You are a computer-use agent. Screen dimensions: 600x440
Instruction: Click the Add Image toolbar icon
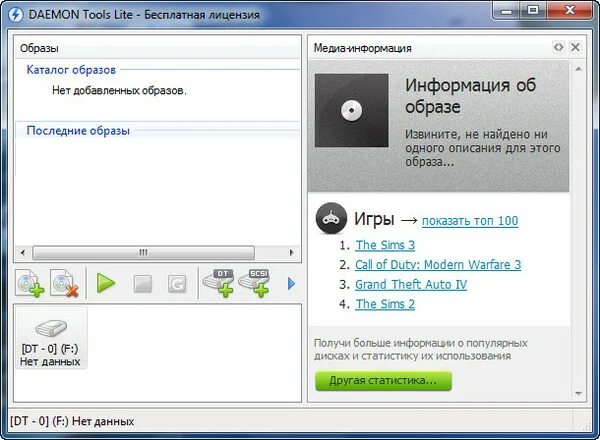[30, 283]
